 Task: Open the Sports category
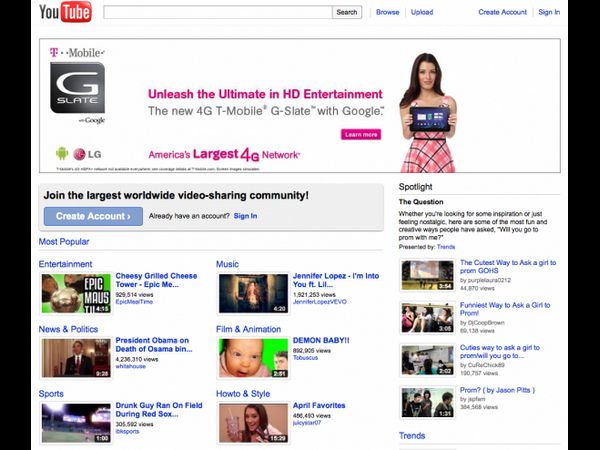[51, 394]
